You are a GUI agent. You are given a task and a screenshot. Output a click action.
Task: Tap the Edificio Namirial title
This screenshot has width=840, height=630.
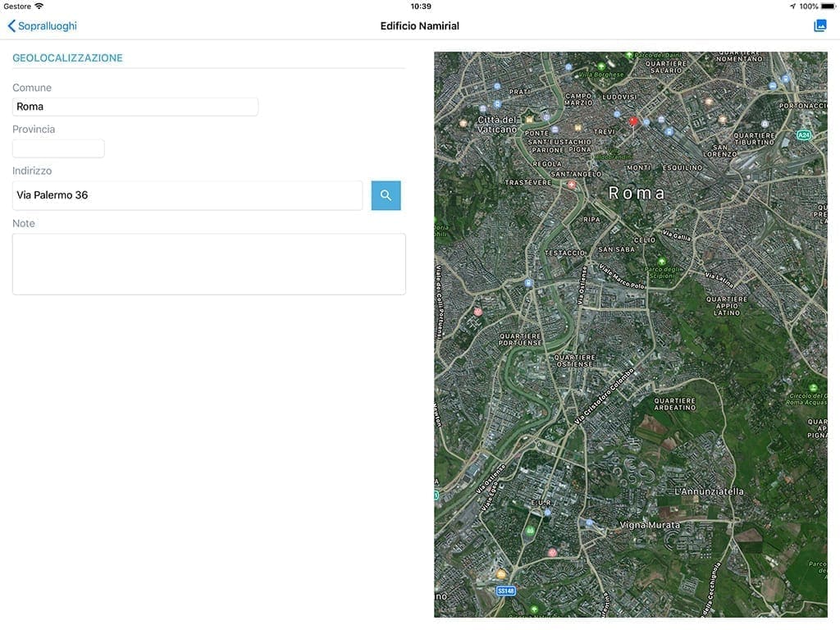pos(420,25)
